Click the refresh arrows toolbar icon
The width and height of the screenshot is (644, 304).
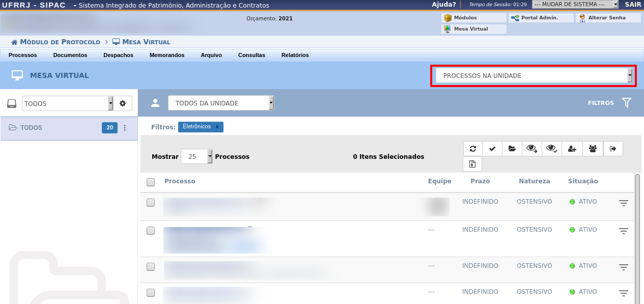473,149
